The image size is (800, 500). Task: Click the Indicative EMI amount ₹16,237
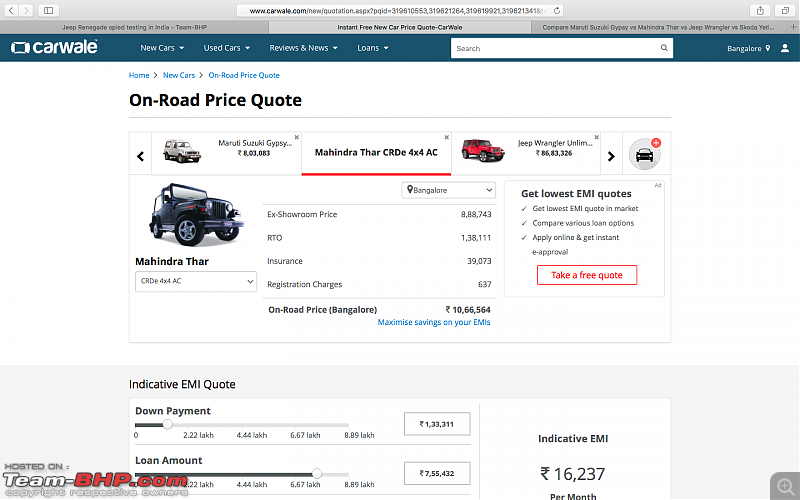(572, 474)
